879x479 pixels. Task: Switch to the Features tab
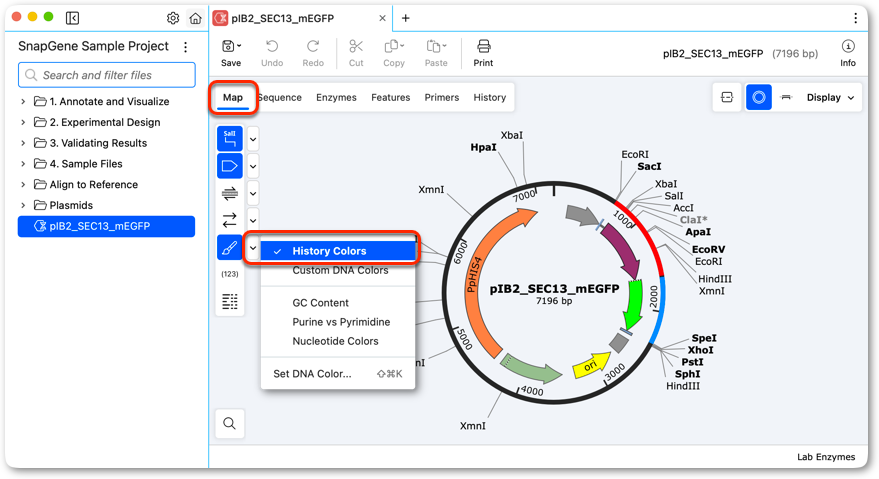[391, 98]
